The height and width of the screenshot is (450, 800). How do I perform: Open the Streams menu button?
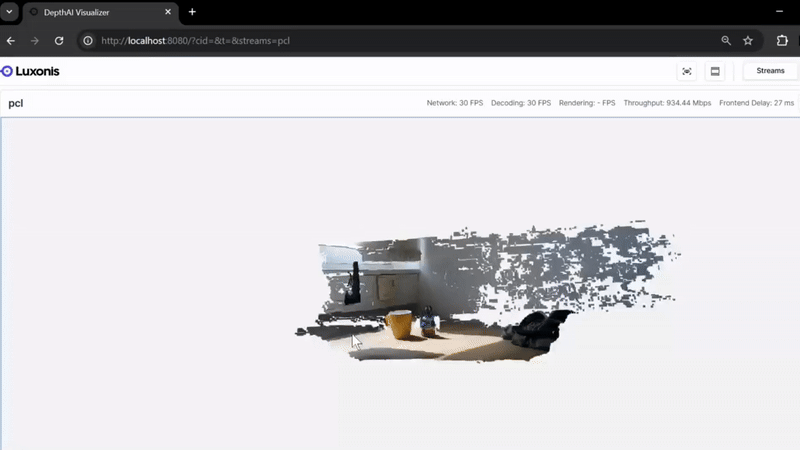(770, 71)
